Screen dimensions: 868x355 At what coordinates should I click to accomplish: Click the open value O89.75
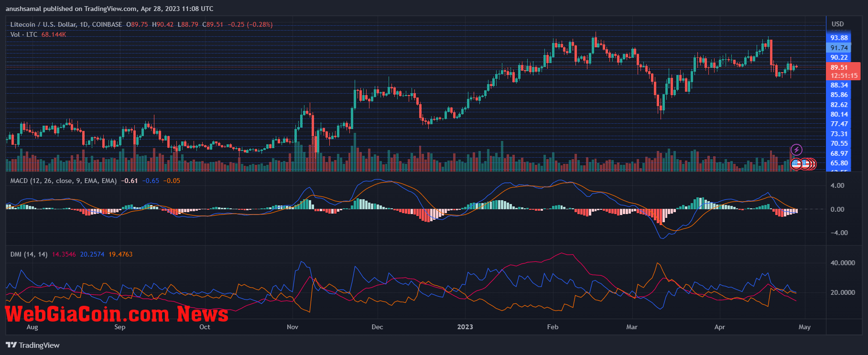tap(137, 24)
